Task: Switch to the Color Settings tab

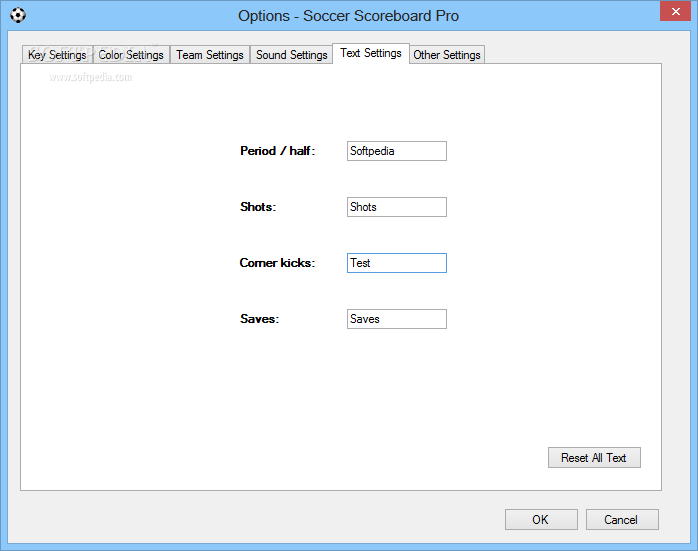Action: (131, 55)
